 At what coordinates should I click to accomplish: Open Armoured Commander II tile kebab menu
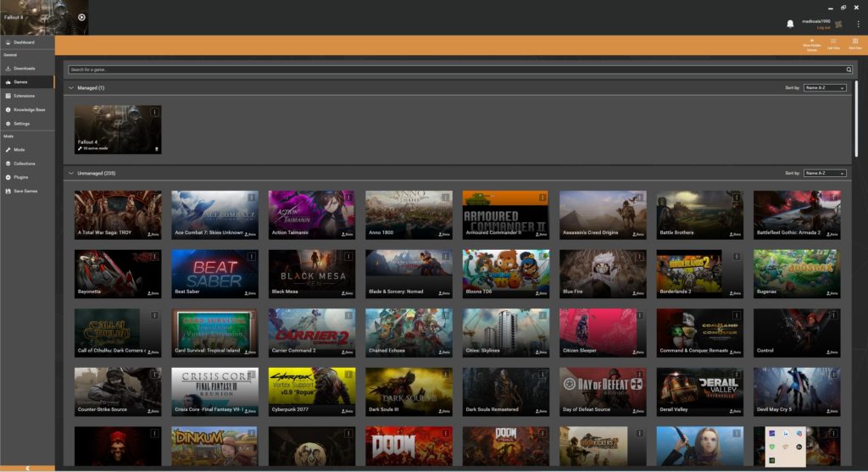point(542,197)
